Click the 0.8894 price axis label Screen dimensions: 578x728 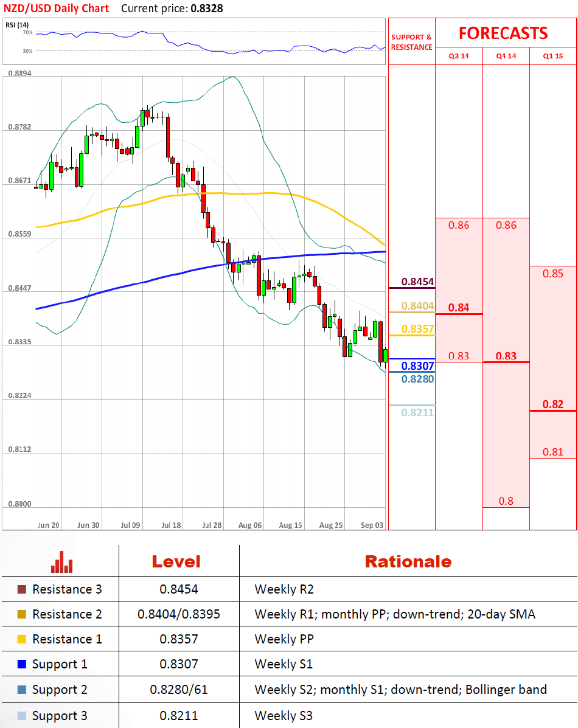coord(19,74)
